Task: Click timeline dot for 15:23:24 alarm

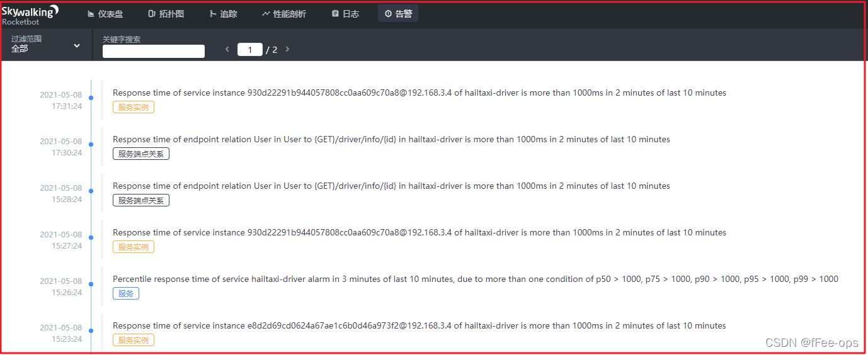Action: point(91,330)
